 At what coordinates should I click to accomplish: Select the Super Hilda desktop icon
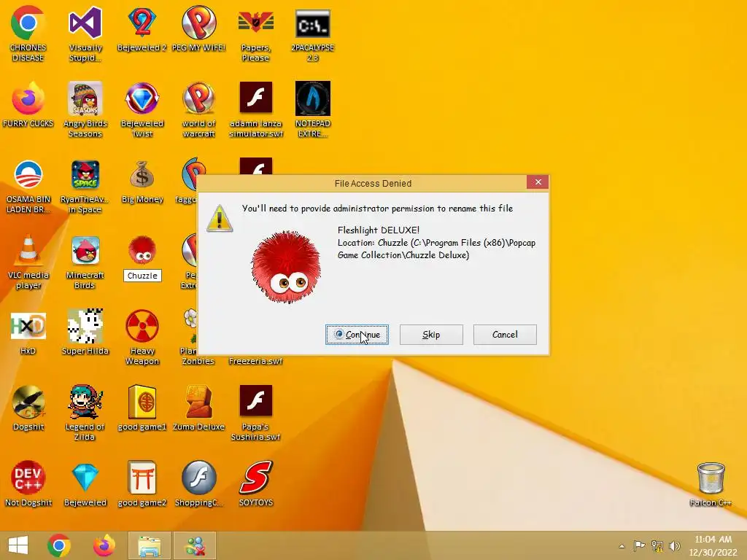click(85, 326)
